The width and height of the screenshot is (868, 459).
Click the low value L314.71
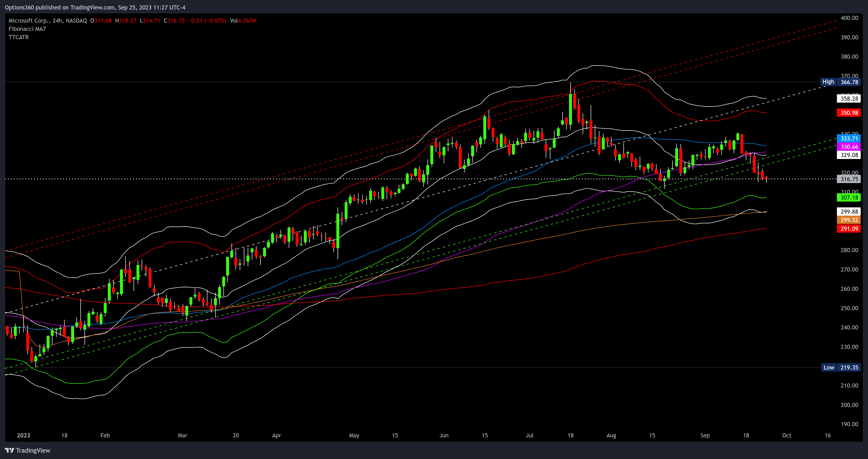click(x=150, y=21)
